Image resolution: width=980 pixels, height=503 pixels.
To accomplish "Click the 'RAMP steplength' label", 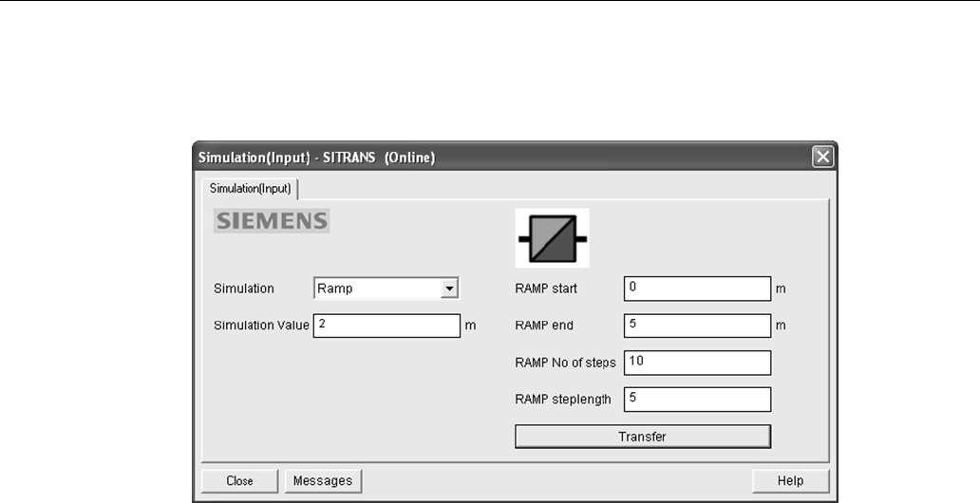I will [563, 400].
